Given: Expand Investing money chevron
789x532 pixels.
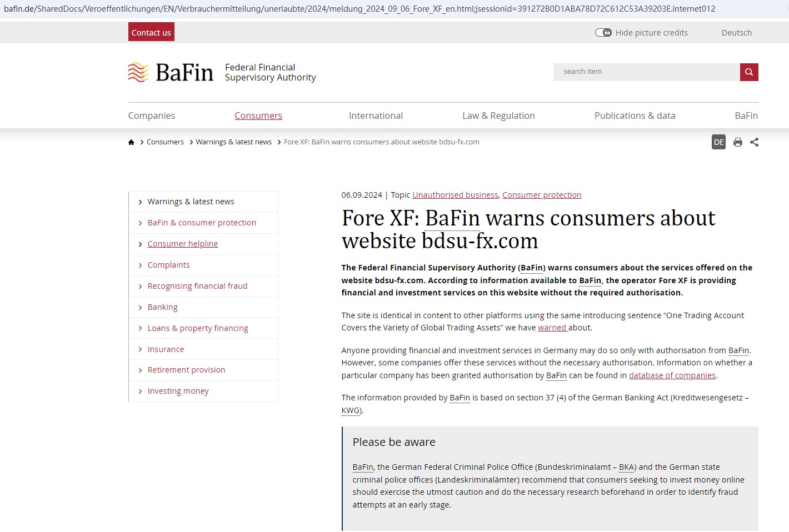Looking at the screenshot, I should pyautogui.click(x=140, y=392).
